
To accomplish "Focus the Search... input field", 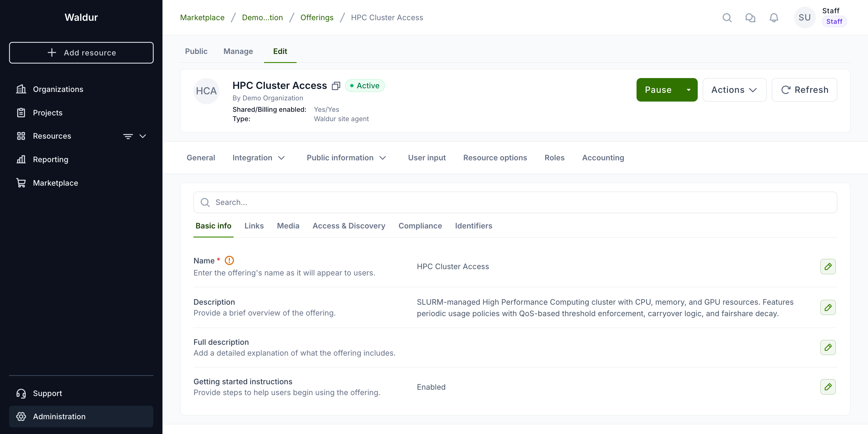I will click(515, 202).
